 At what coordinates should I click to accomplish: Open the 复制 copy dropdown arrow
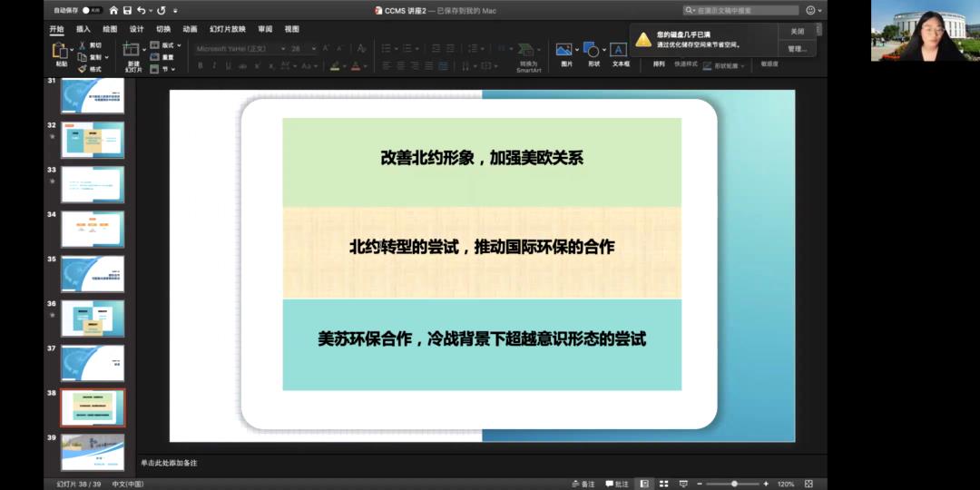click(x=107, y=57)
